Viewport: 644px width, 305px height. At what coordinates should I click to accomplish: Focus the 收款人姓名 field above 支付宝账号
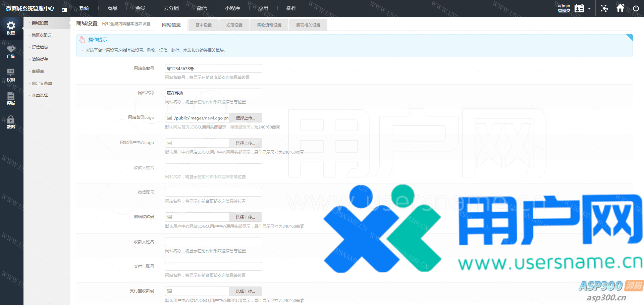click(x=214, y=242)
